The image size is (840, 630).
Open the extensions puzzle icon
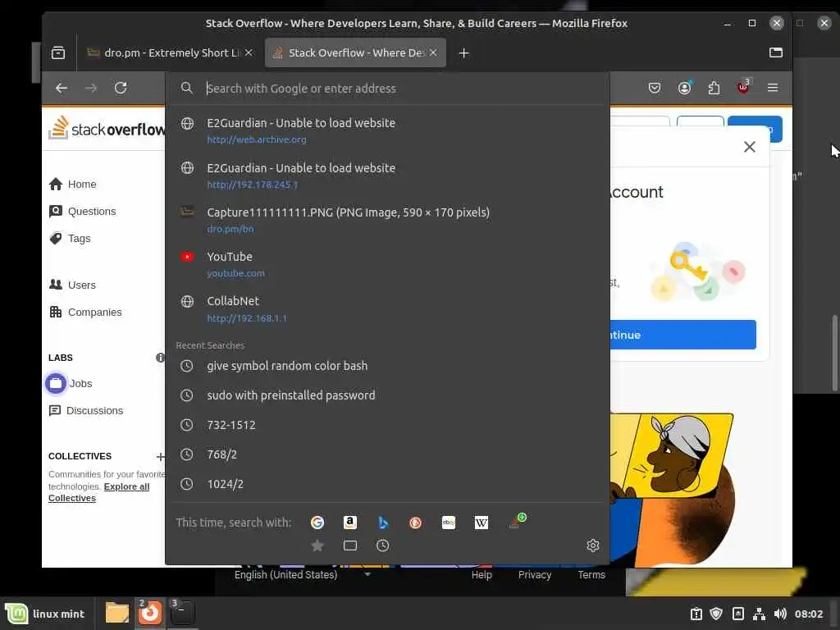coord(714,88)
